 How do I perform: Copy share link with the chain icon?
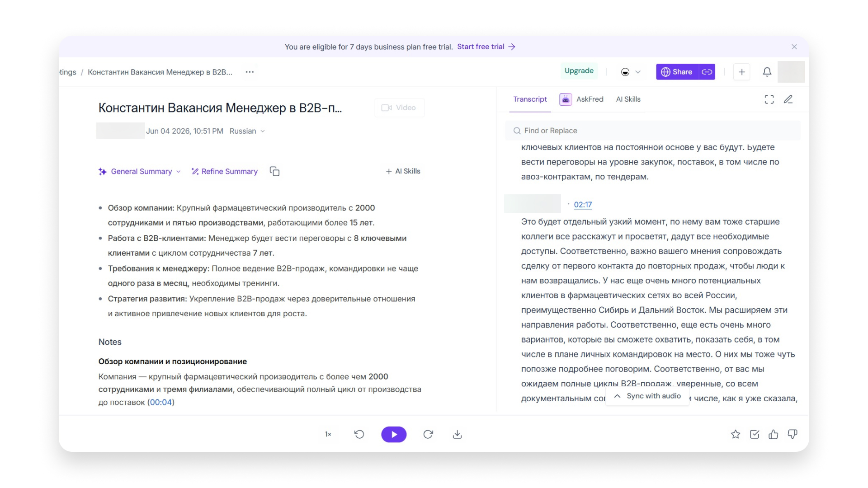[x=707, y=72]
